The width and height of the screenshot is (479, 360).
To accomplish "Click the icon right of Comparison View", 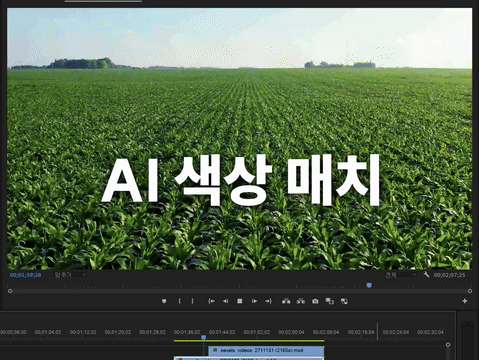I will pos(344,301).
